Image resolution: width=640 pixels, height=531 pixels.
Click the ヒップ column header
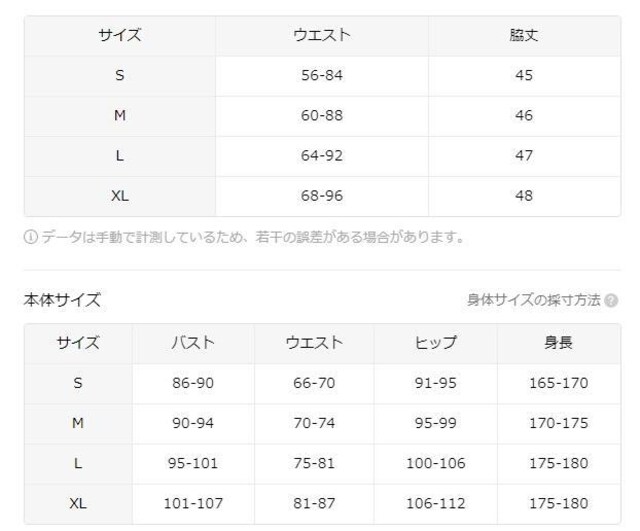[436, 343]
